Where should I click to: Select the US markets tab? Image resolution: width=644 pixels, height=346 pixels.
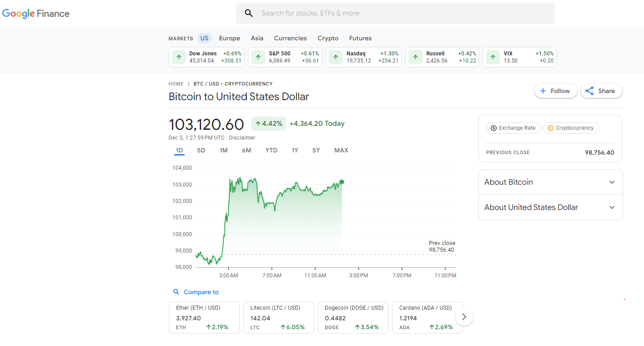204,38
